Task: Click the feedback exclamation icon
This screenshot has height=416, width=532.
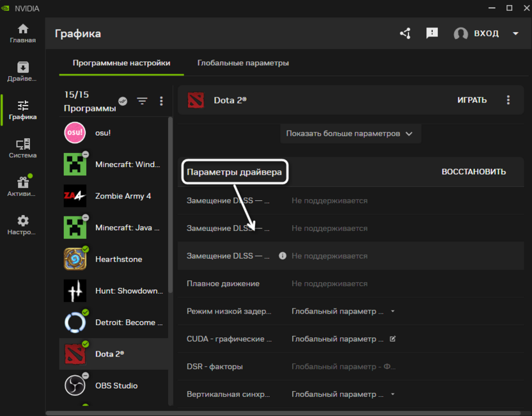Action: [432, 33]
